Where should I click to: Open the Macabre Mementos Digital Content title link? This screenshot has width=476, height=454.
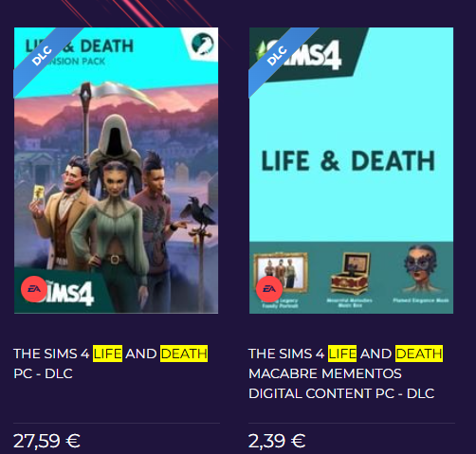tap(346, 373)
